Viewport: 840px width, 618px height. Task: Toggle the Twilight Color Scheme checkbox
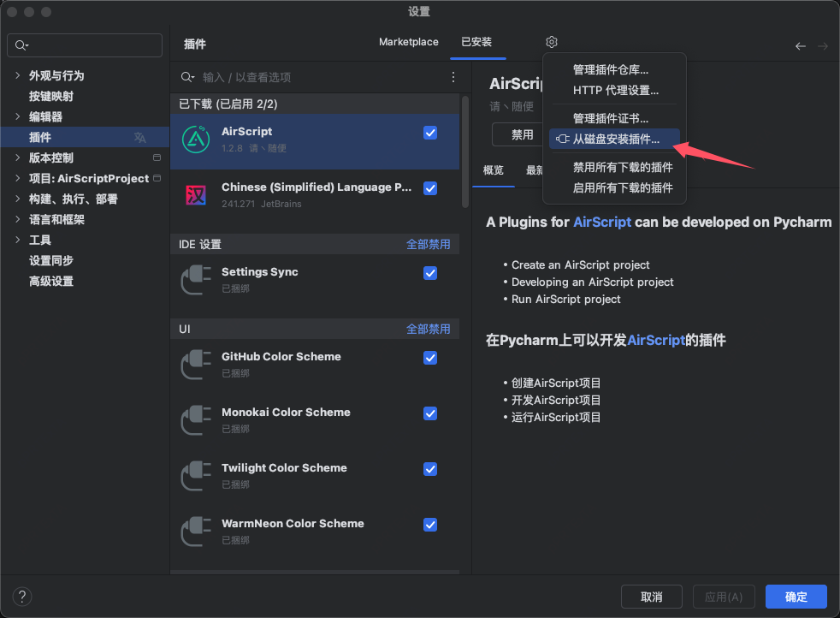tap(430, 469)
